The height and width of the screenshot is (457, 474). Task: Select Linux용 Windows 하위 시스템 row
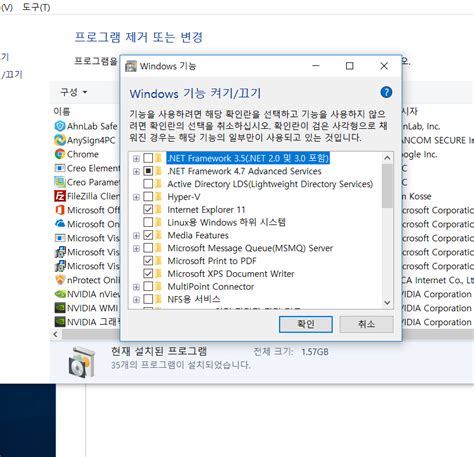227,222
